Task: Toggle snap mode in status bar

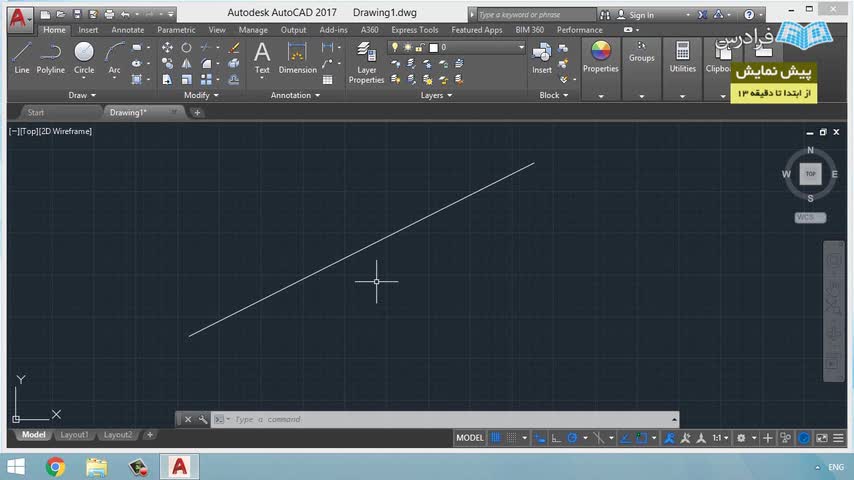Action: point(511,438)
